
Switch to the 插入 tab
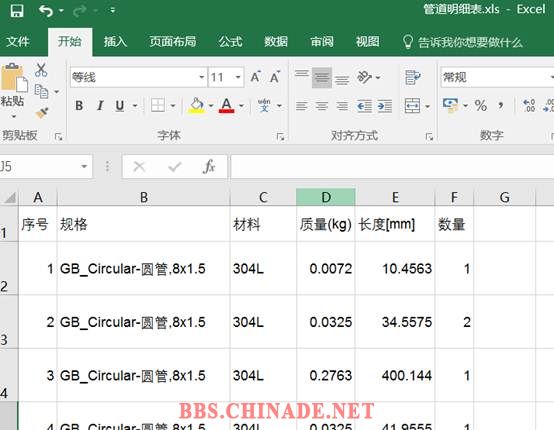click(x=115, y=42)
